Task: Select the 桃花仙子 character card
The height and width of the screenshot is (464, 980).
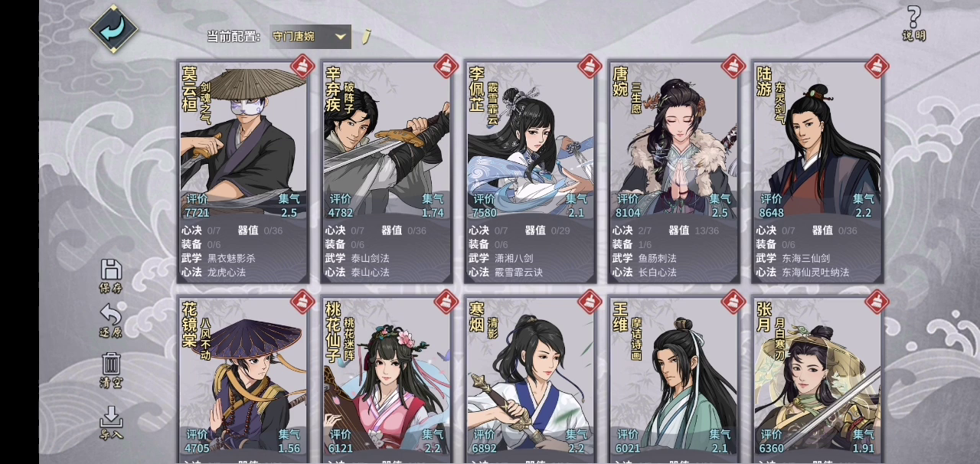Action: [x=387, y=380]
